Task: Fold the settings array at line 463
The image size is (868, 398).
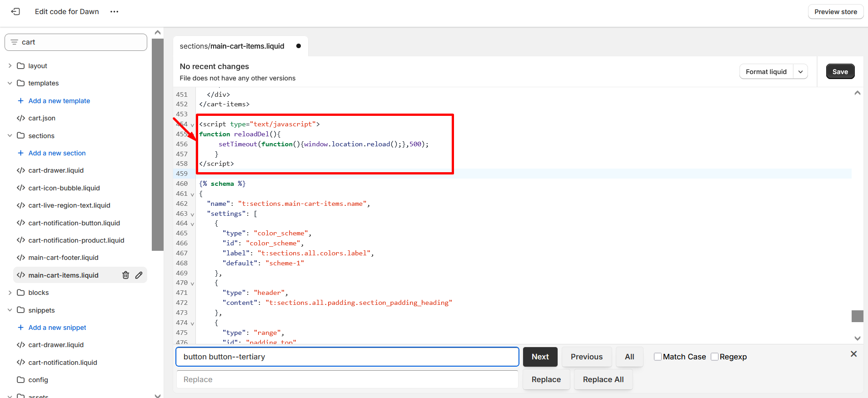Action: click(192, 214)
